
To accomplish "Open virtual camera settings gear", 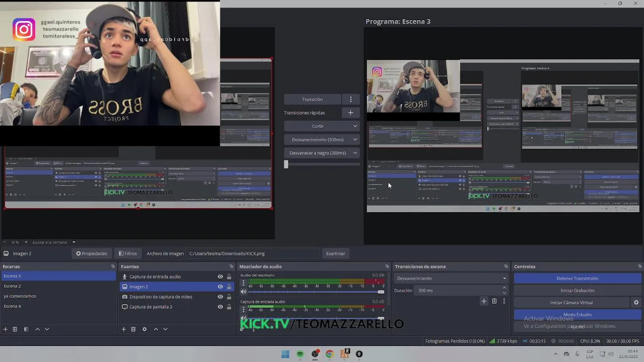I will 636,303.
